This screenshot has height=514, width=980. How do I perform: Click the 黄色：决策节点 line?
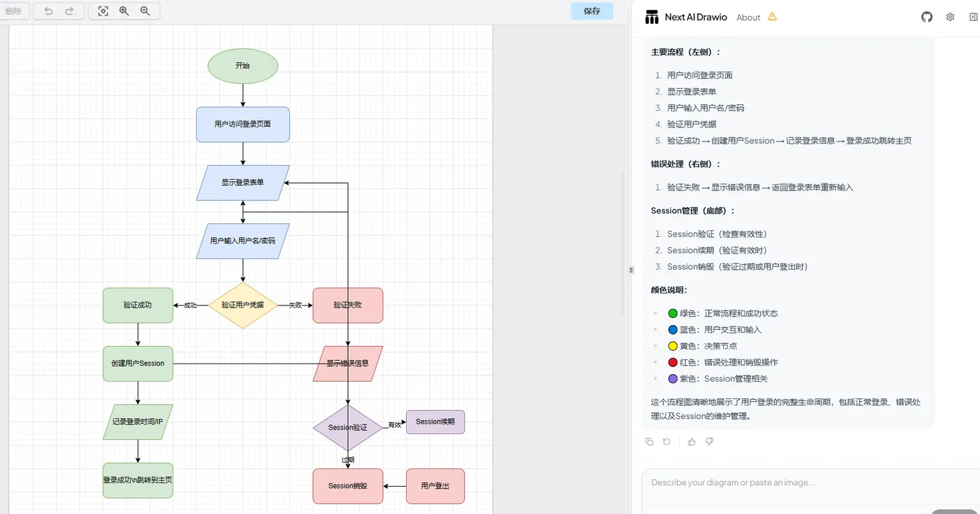tap(703, 346)
